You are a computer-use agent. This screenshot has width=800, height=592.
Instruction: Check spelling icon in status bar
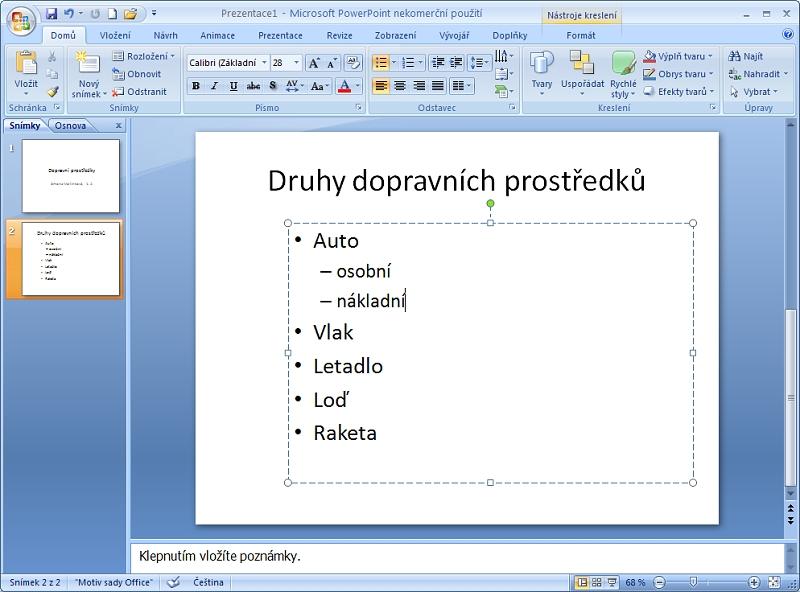173,582
